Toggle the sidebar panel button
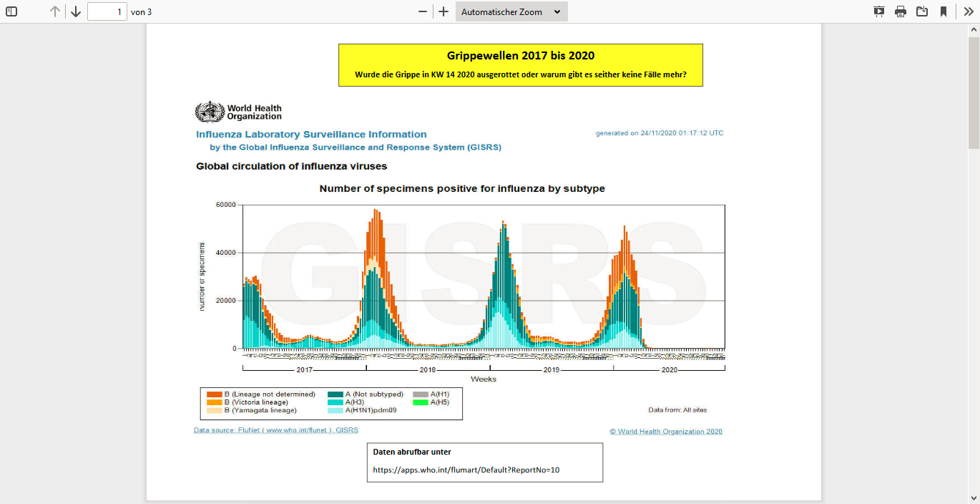The height and width of the screenshot is (504, 980). click(11, 11)
